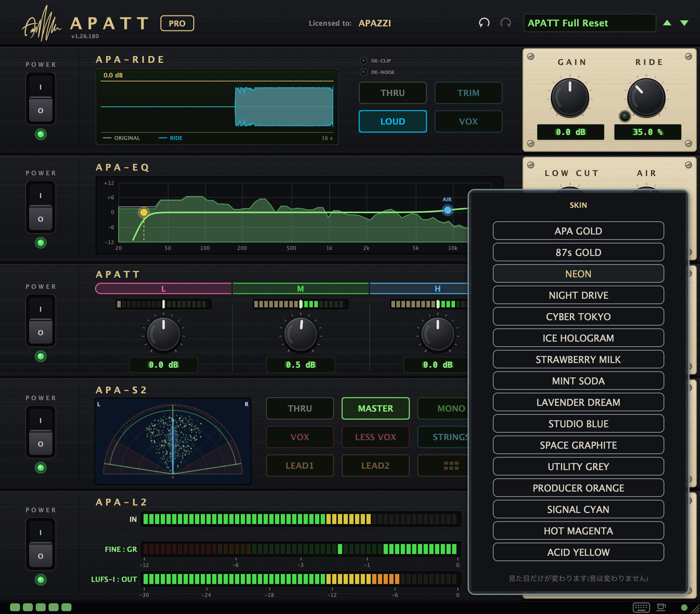Pick the SPACE GRAPHITE skin
The width and height of the screenshot is (700, 614).
[578, 445]
